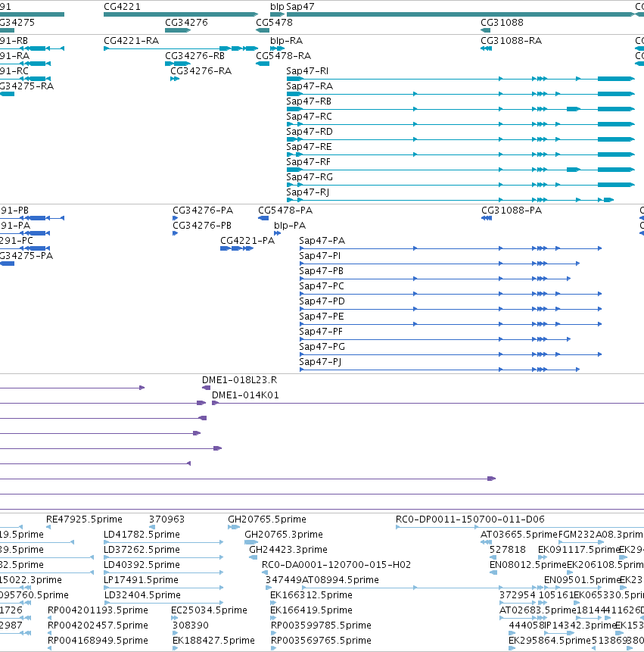Image resolution: width=644 pixels, height=652 pixels.
Task: Select the Sap47-RG transcript label
Action: 310,177
